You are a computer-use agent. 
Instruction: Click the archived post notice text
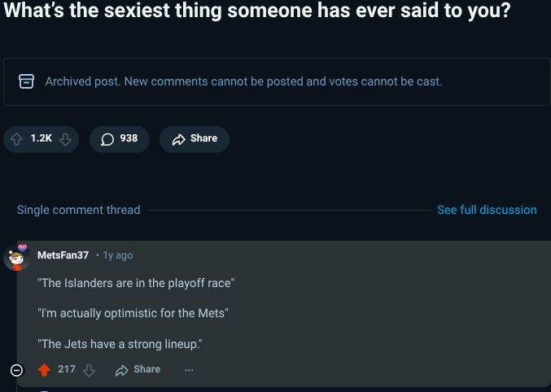click(243, 81)
